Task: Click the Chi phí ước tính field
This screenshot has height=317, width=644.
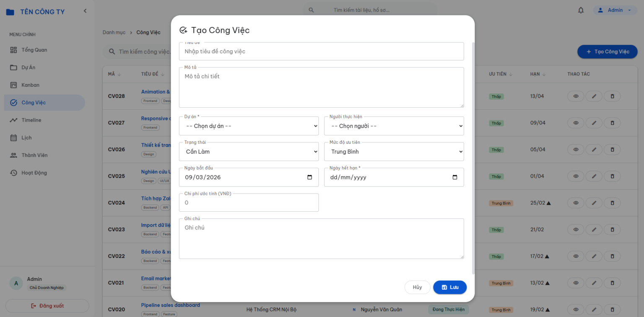Action: [249, 203]
